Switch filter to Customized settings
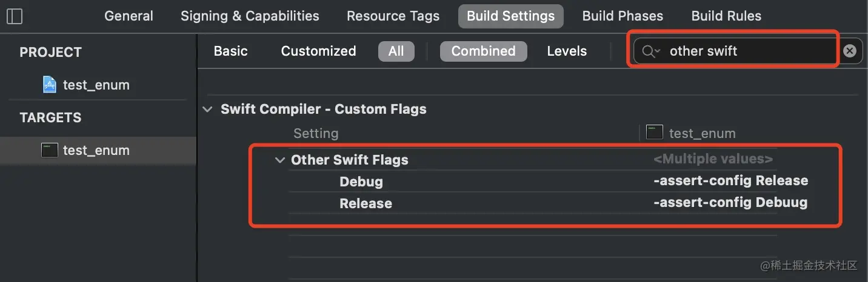Screen dimensions: 868x282 click(x=318, y=51)
